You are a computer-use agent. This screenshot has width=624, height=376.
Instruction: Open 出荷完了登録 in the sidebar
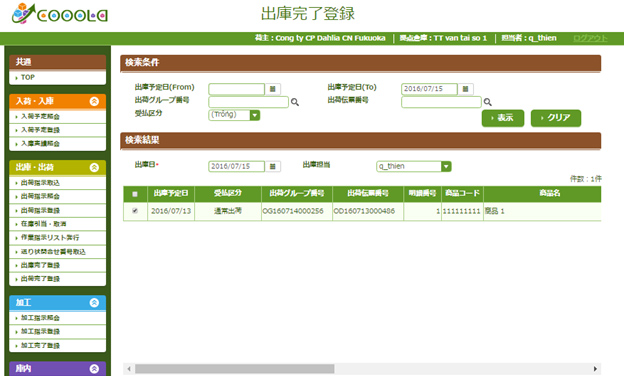tap(58, 279)
